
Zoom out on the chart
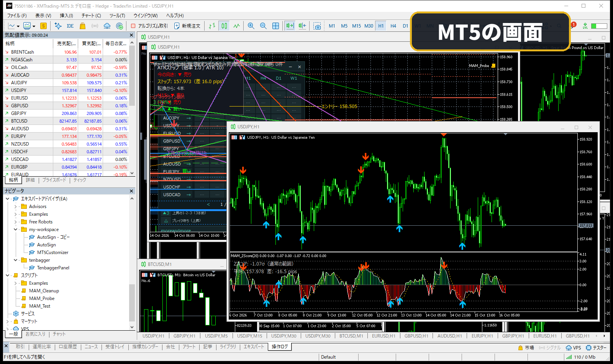coord(263,26)
